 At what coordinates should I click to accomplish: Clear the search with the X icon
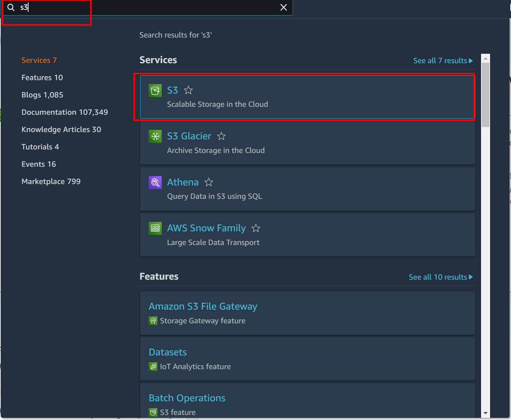[284, 8]
